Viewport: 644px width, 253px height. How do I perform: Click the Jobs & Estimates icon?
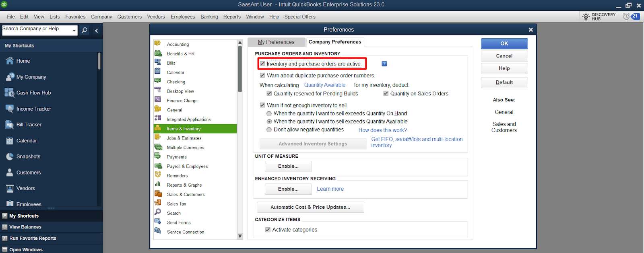pos(158,137)
